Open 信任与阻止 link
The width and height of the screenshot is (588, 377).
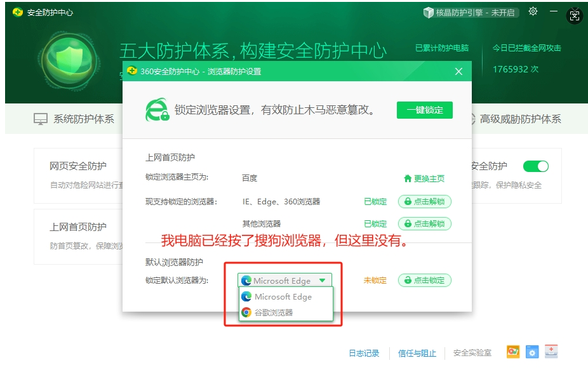417,353
